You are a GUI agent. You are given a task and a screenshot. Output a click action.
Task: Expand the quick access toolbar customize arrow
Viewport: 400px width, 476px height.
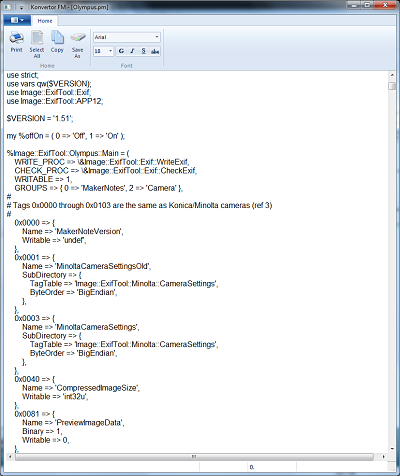[21, 7]
